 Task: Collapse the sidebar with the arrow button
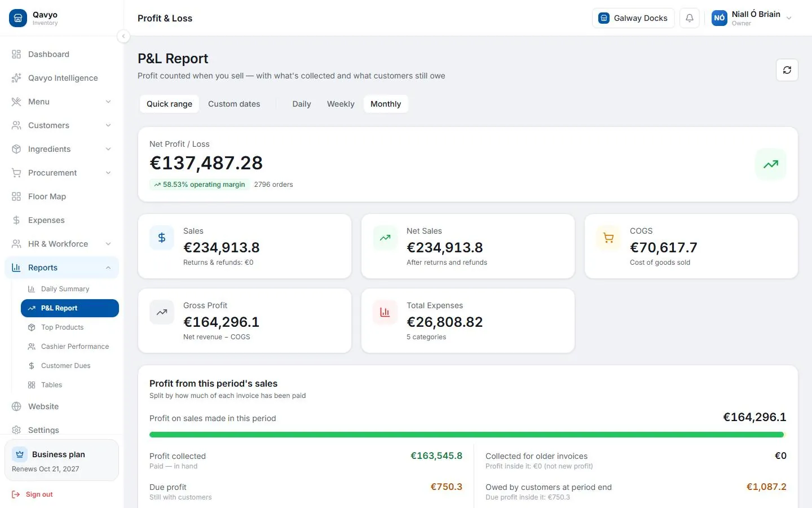coord(123,36)
